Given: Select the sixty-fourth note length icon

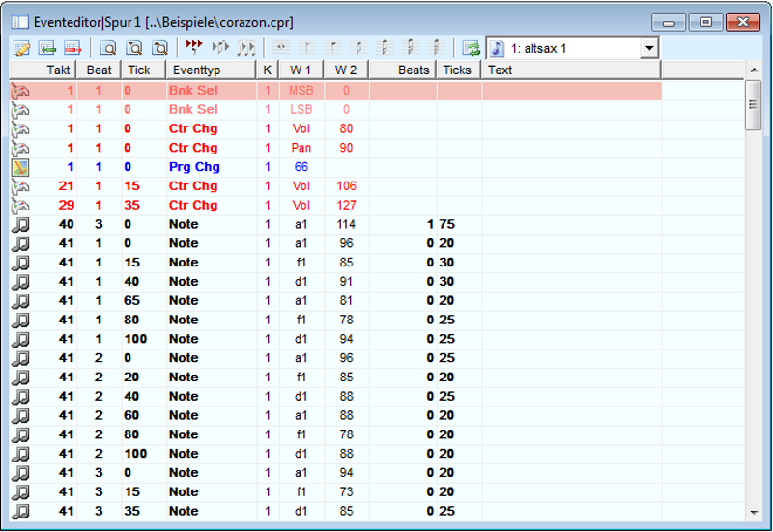Looking at the screenshot, I should (x=437, y=47).
